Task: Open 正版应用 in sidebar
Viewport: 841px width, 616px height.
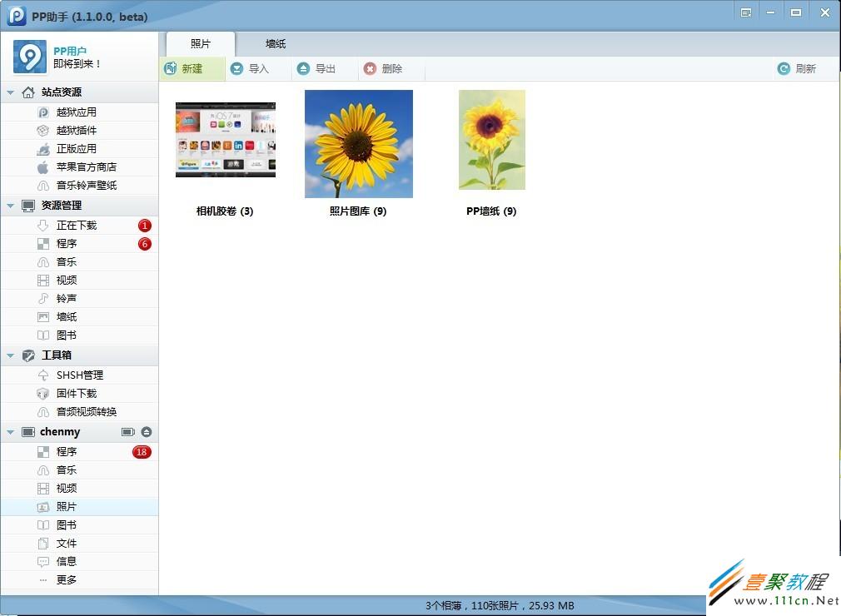Action: [79, 148]
